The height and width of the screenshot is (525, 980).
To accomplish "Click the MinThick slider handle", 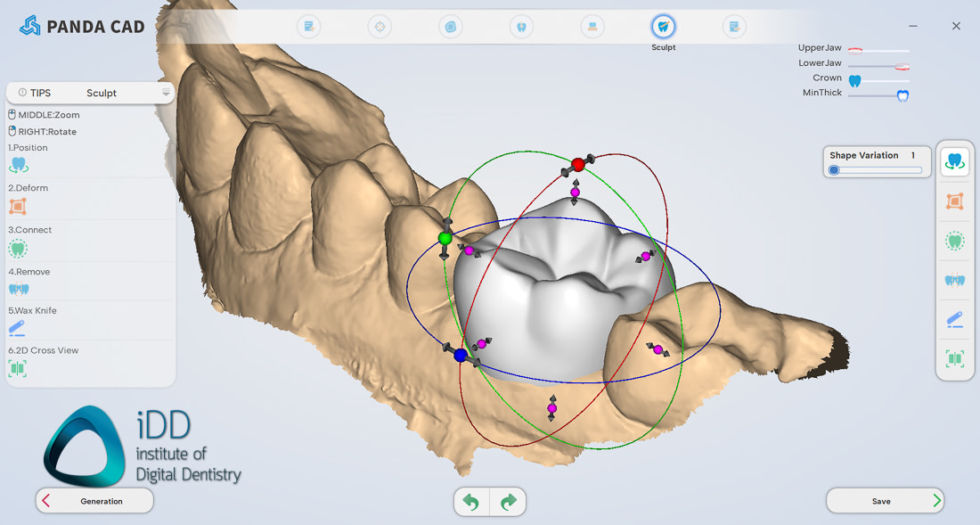I will 902,95.
